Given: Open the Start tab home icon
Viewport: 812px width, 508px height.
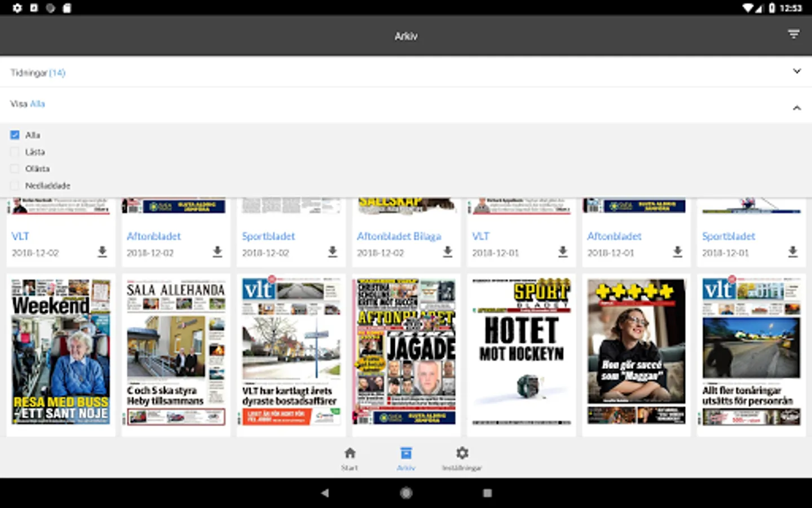Looking at the screenshot, I should point(350,453).
